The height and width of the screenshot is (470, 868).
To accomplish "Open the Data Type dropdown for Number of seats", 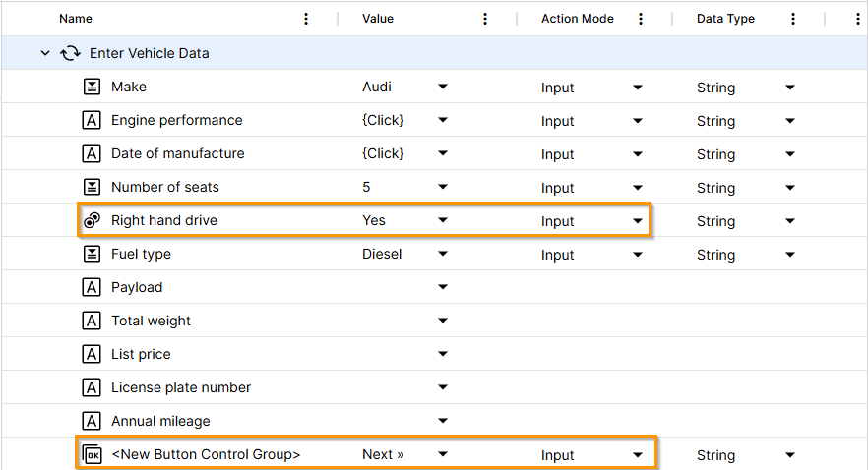I will tap(790, 187).
